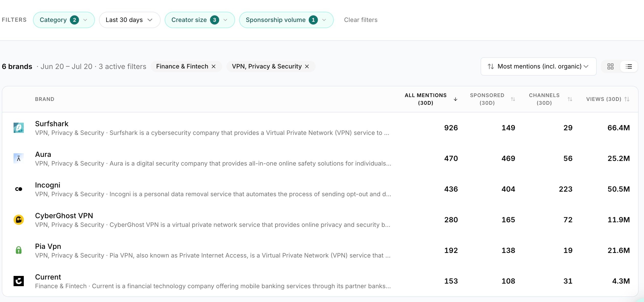Open the Surfshark brand name
This screenshot has height=302, width=644.
tap(52, 124)
